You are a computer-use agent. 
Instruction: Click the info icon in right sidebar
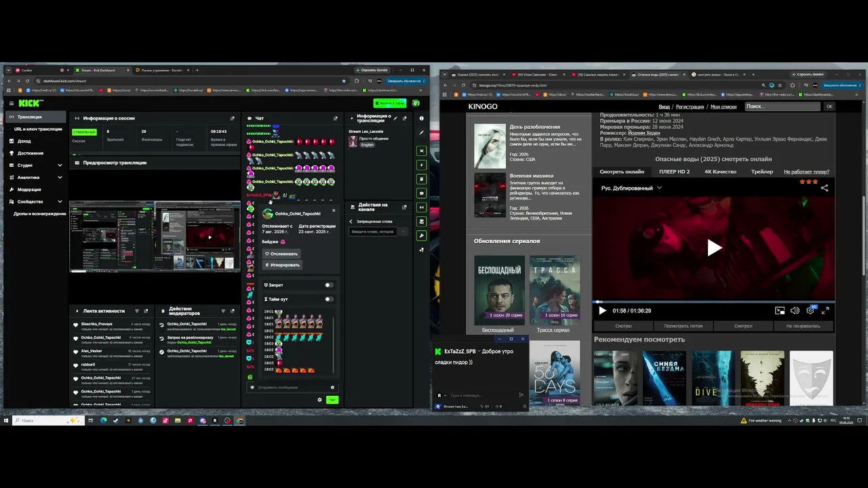coord(422,118)
